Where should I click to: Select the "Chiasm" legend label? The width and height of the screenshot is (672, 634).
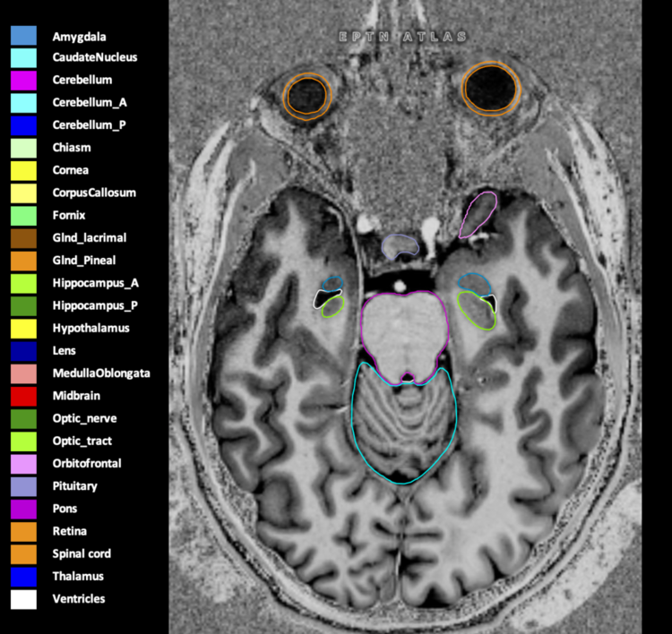tap(72, 148)
